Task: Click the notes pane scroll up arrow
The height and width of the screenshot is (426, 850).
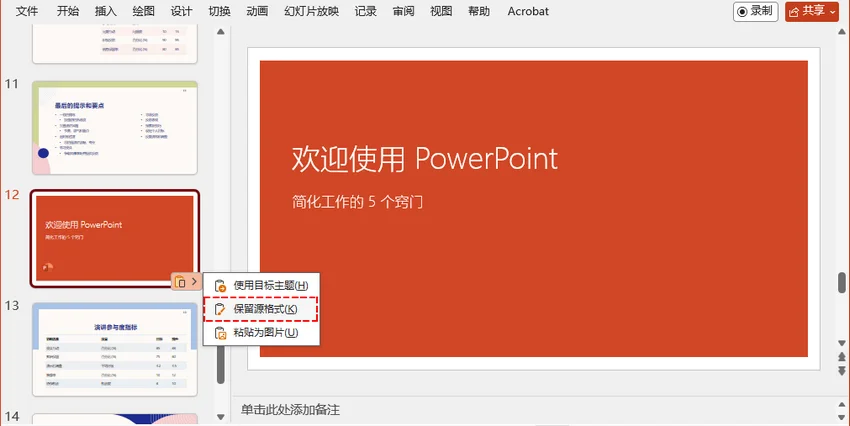Action: point(841,404)
